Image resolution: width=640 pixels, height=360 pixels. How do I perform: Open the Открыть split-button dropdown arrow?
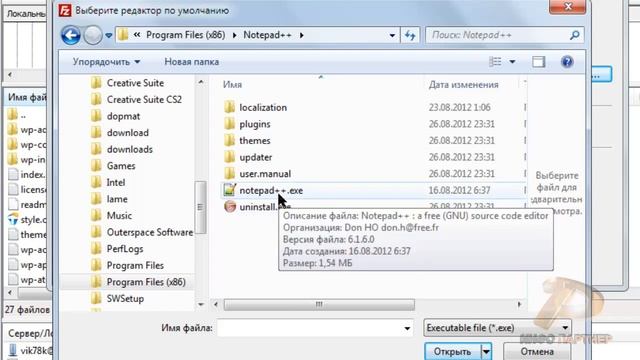pyautogui.click(x=486, y=352)
